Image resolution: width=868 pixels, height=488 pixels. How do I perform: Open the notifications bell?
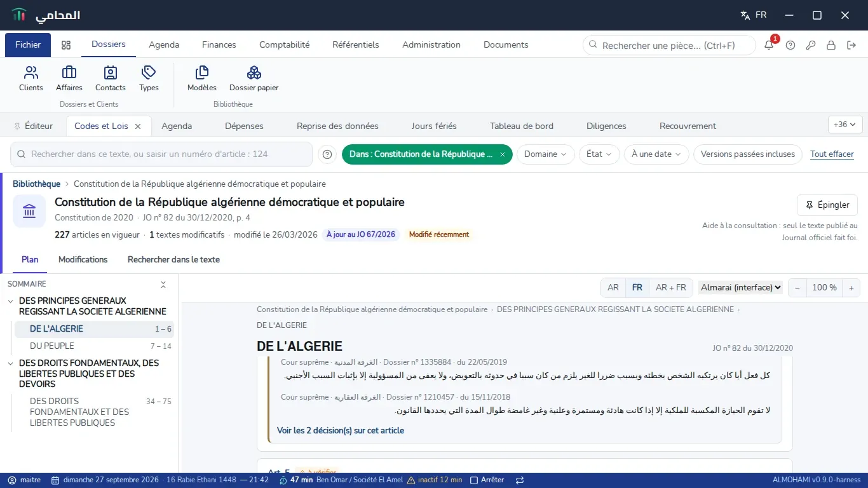[769, 45]
